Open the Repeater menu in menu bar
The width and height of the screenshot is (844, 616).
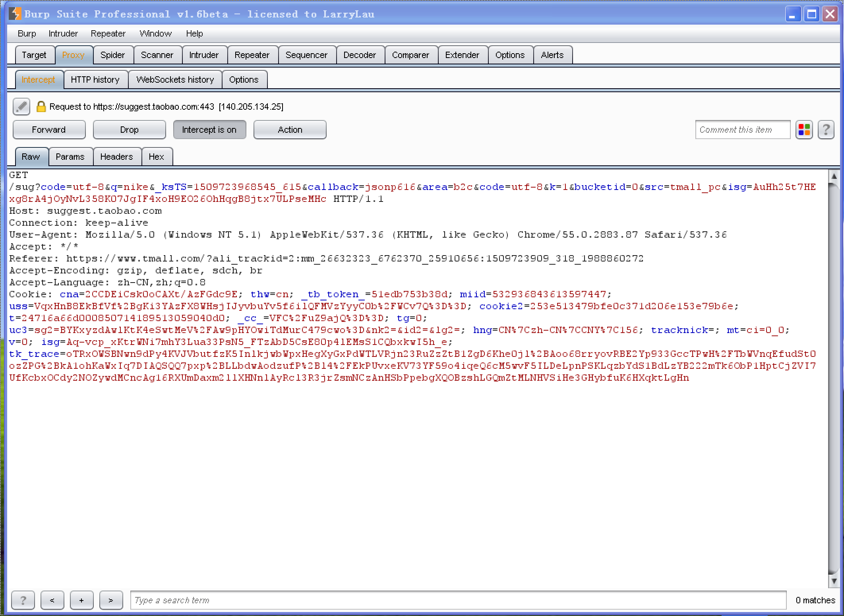tap(108, 34)
